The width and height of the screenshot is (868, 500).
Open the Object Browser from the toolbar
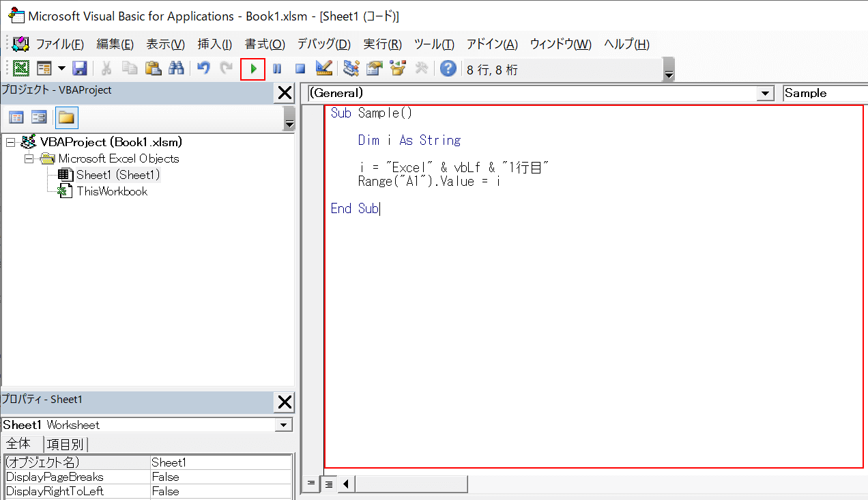click(x=397, y=68)
